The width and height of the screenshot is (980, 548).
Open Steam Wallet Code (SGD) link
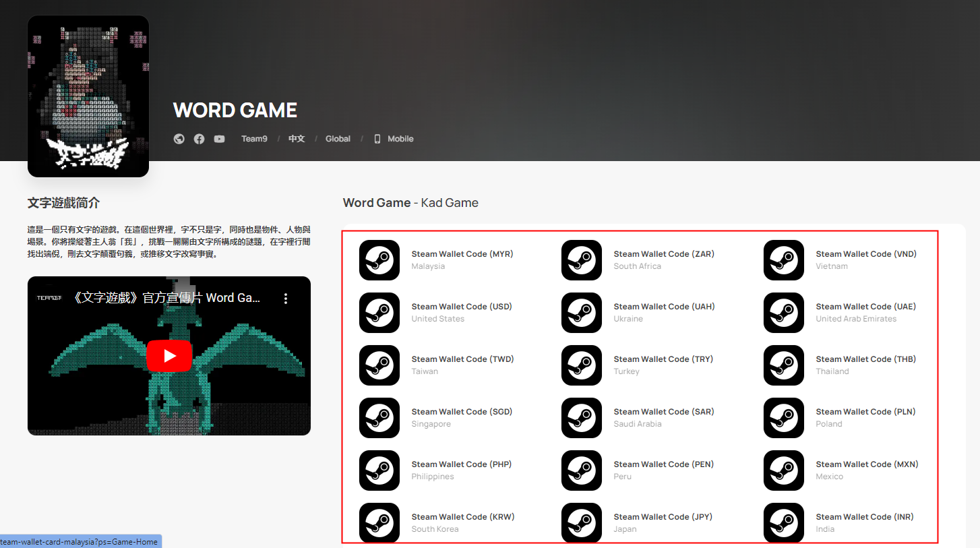[462, 412]
